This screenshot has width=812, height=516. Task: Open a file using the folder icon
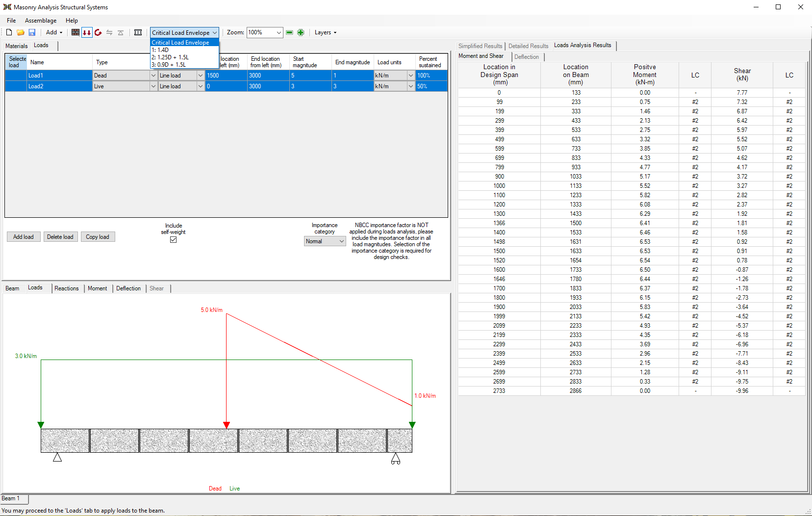[x=21, y=32]
